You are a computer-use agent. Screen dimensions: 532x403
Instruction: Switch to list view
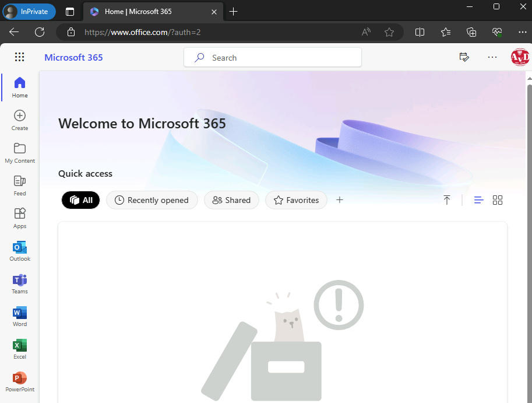pos(479,200)
